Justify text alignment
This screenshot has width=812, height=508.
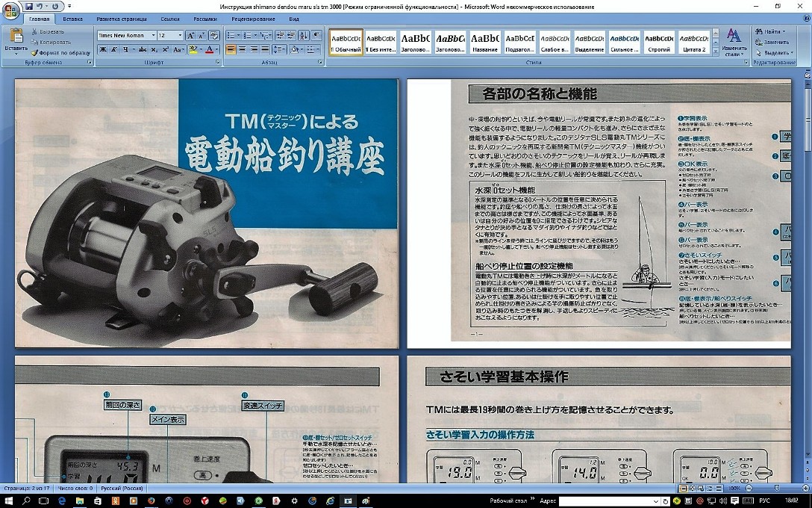[265, 50]
